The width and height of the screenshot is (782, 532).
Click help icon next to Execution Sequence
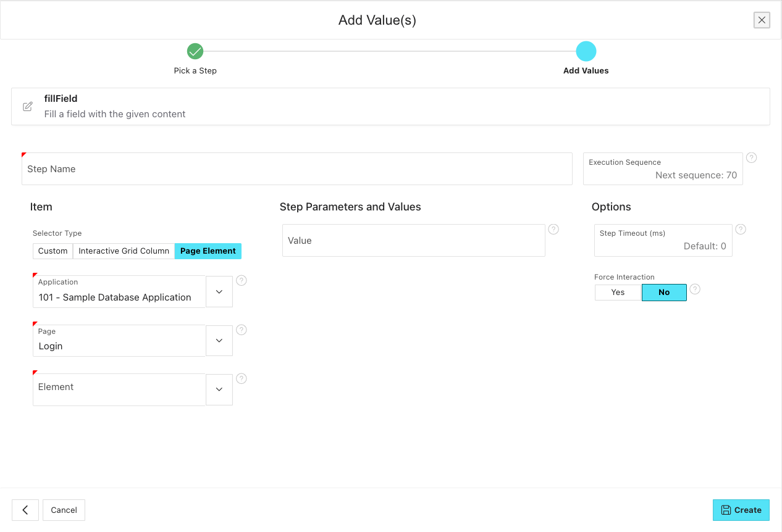point(751,157)
